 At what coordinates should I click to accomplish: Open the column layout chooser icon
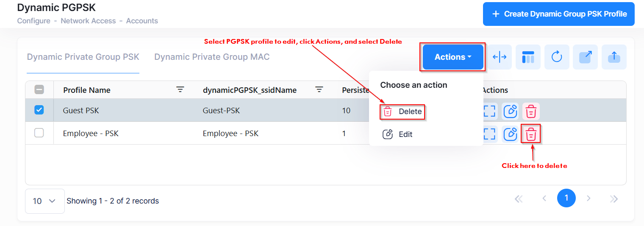tap(528, 57)
